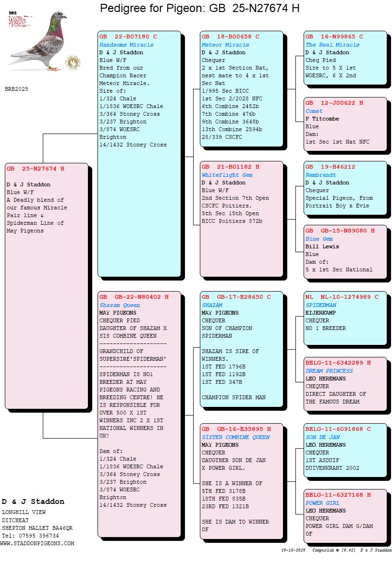392x563 pixels.
Task: Select ring GB 12-J00622 H
Action: pos(334,103)
